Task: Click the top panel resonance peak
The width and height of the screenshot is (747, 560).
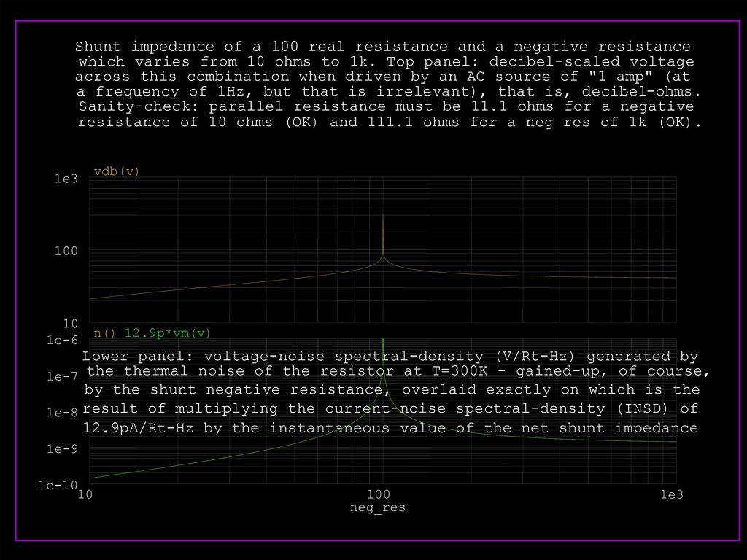Action: pyautogui.click(x=383, y=217)
